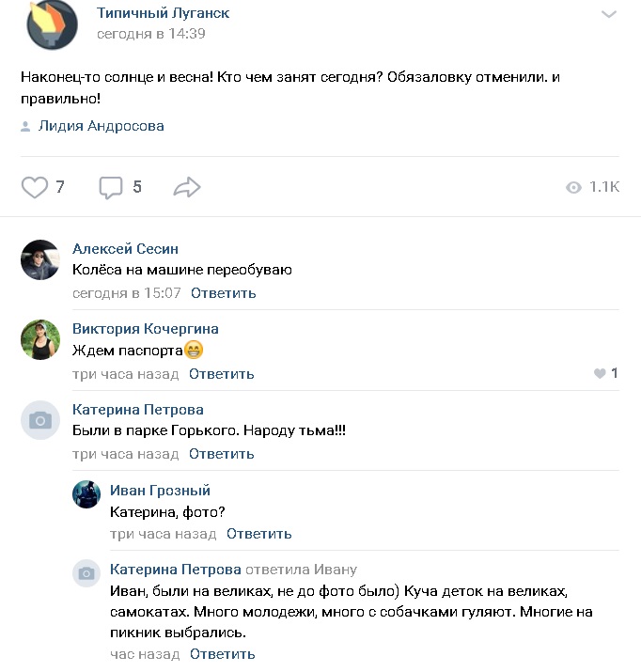The image size is (641, 672).
Task: Open the post comments bubble icon
Action: click(111, 187)
